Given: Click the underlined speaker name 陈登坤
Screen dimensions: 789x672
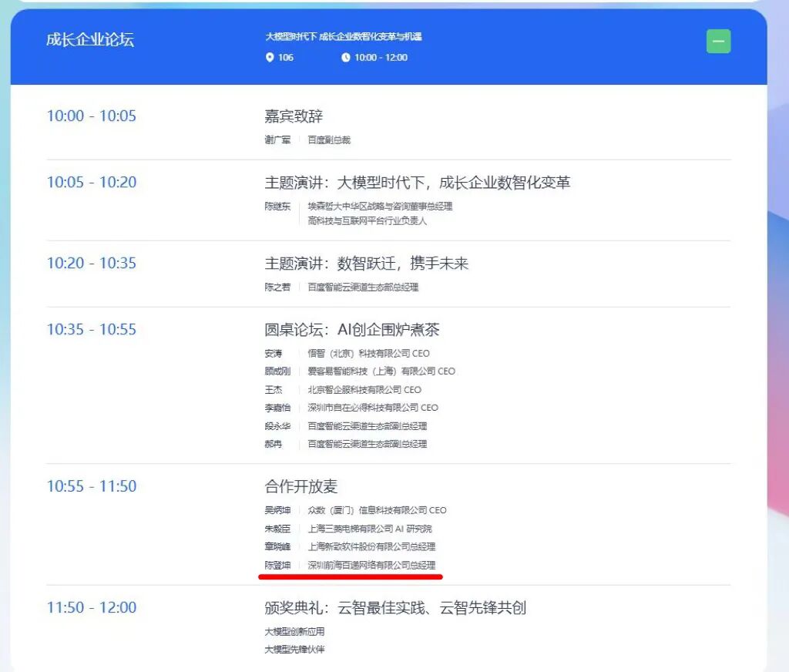Looking at the screenshot, I should pyautogui.click(x=277, y=566).
